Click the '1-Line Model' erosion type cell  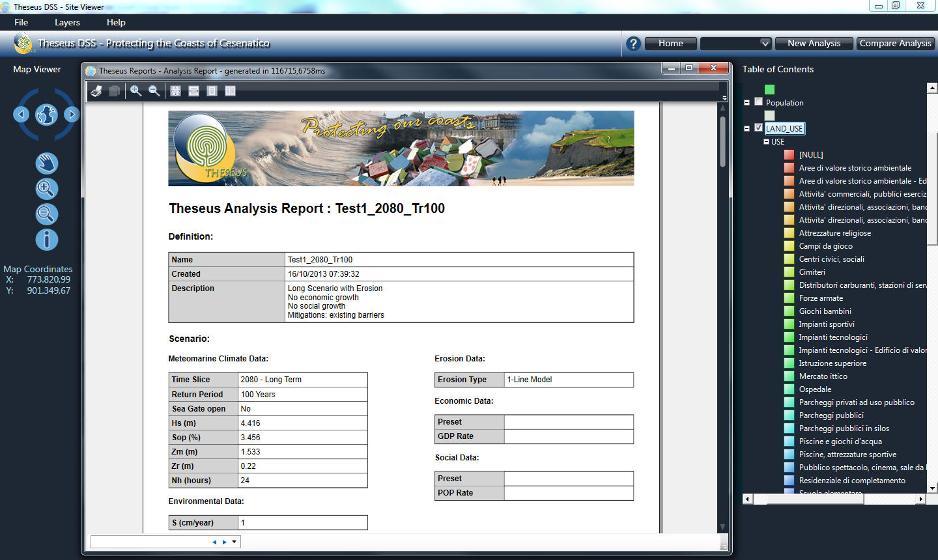(x=569, y=380)
